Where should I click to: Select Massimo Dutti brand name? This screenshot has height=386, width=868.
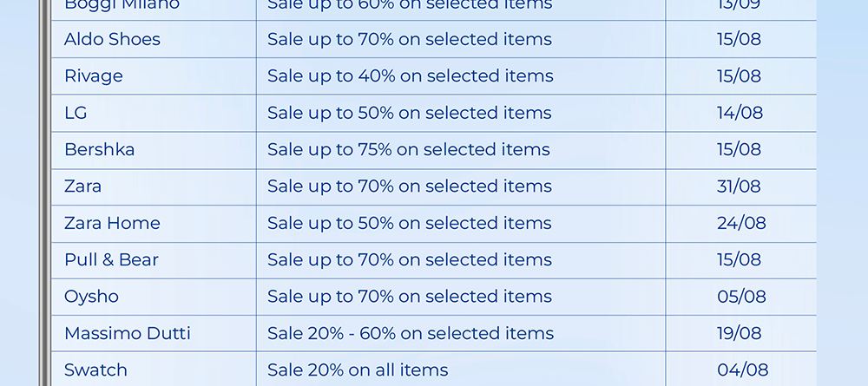(127, 333)
